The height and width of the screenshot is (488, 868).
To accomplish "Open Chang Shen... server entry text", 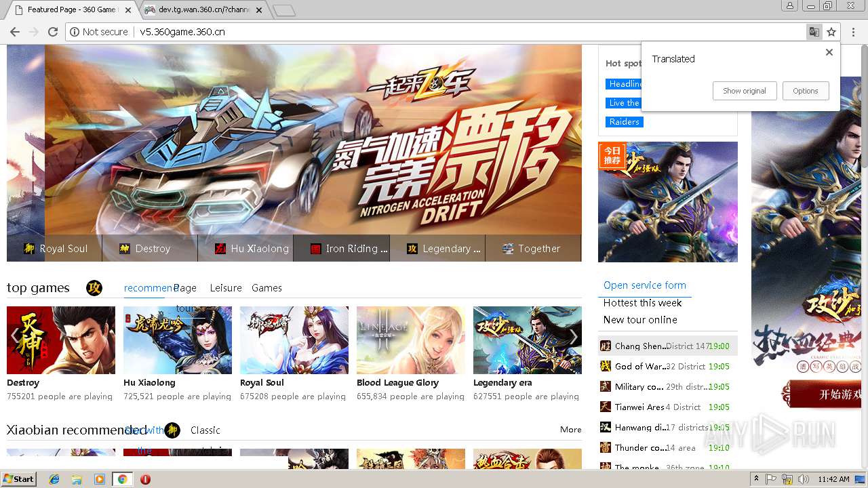I will click(x=640, y=346).
